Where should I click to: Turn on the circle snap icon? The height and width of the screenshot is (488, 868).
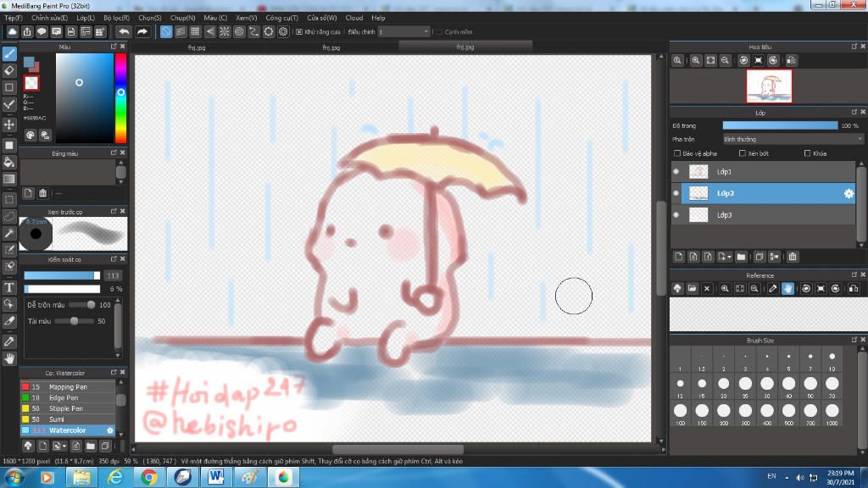pos(239,31)
